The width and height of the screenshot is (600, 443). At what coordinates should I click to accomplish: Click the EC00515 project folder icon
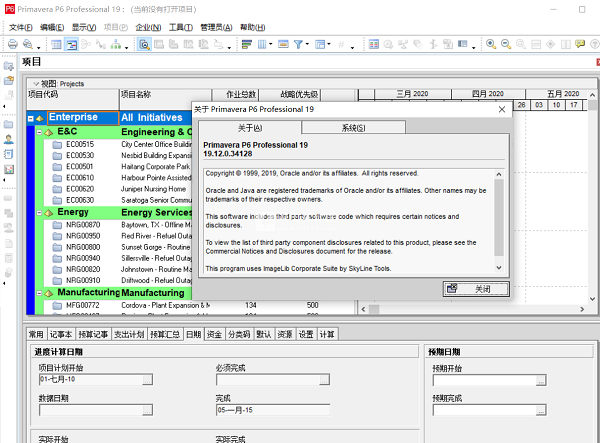[x=57, y=144]
